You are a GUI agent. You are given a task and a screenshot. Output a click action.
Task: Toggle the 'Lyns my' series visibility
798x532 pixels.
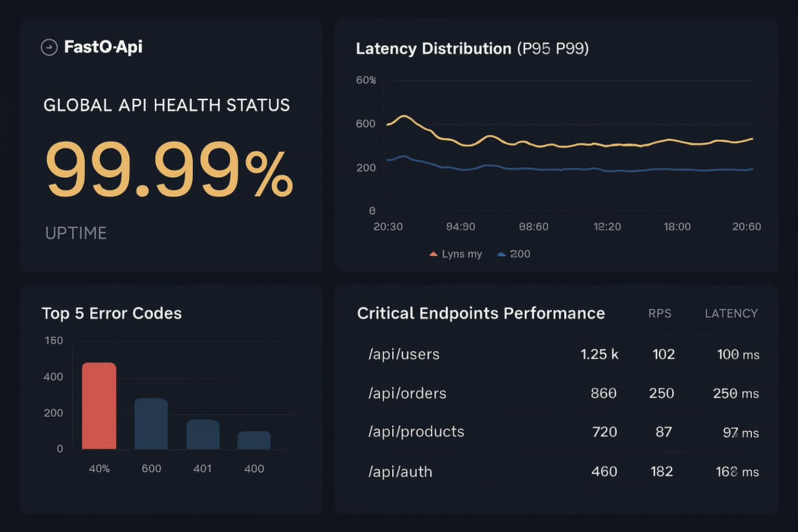point(461,254)
